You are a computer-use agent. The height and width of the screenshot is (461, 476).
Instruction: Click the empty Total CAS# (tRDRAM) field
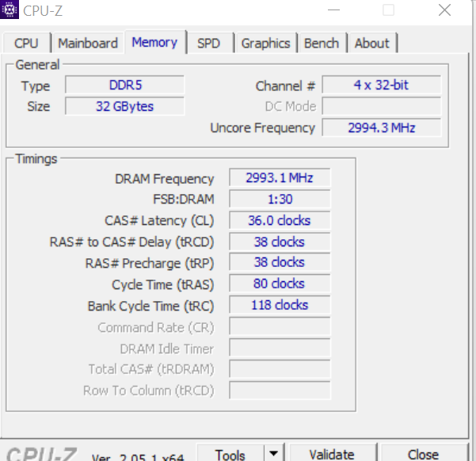(x=280, y=369)
